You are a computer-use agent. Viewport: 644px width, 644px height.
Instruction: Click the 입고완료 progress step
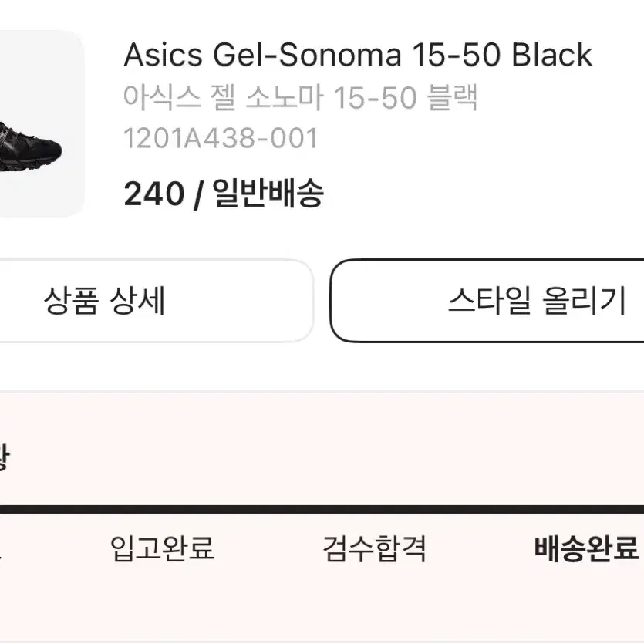pos(162,548)
